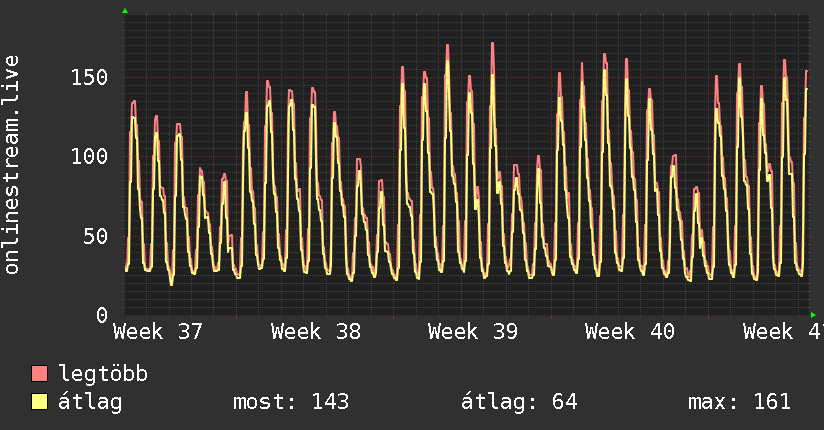
Task: Click the Week 38 axis label
Action: (x=316, y=332)
